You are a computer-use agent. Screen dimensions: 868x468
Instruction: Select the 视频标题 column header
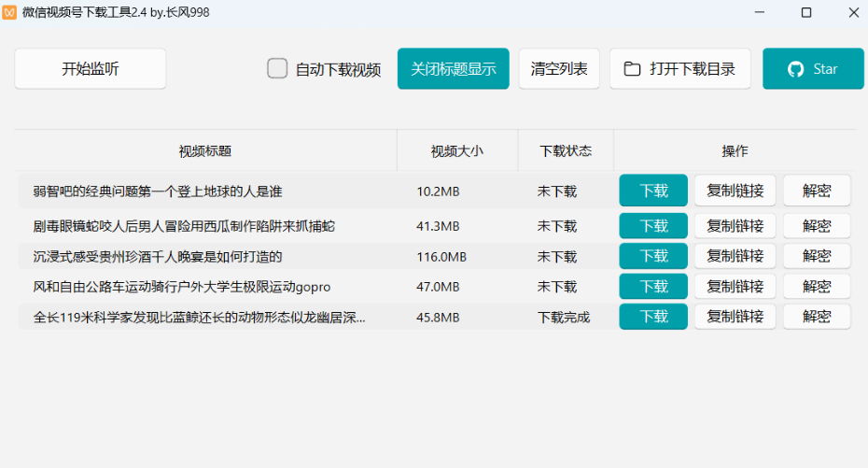pos(205,151)
